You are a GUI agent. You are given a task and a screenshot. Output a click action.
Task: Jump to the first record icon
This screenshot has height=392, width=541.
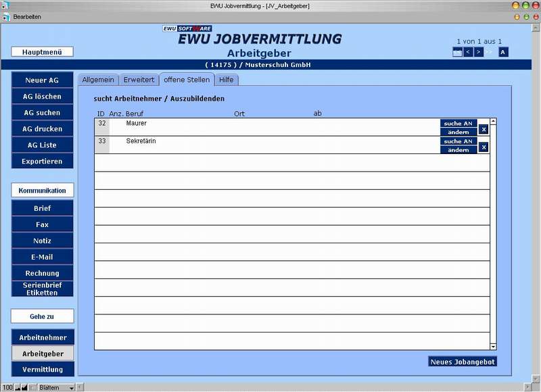[x=457, y=52]
